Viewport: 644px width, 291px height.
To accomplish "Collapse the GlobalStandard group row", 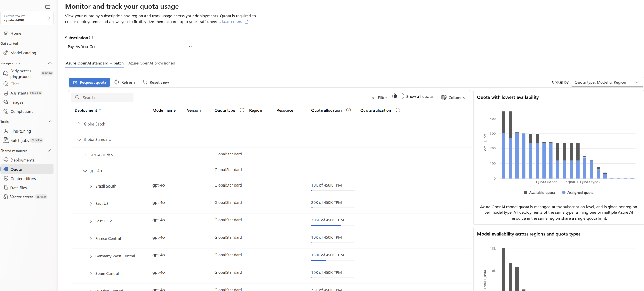I will [79, 140].
